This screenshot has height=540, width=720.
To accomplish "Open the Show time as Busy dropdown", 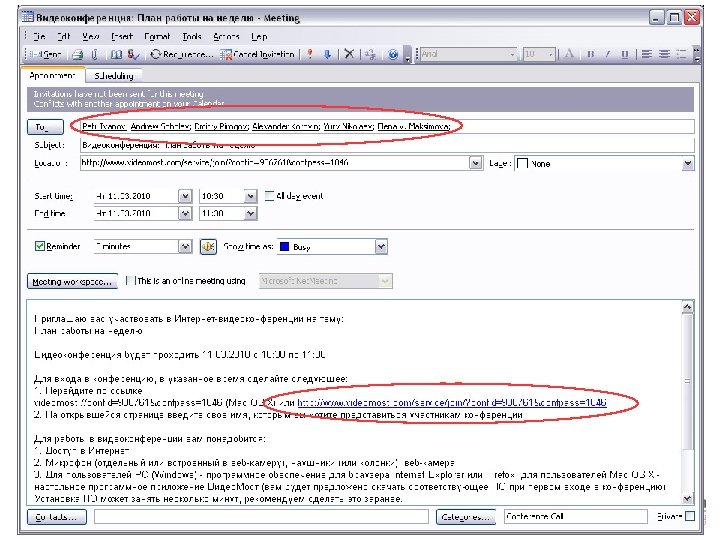I will (x=381, y=247).
